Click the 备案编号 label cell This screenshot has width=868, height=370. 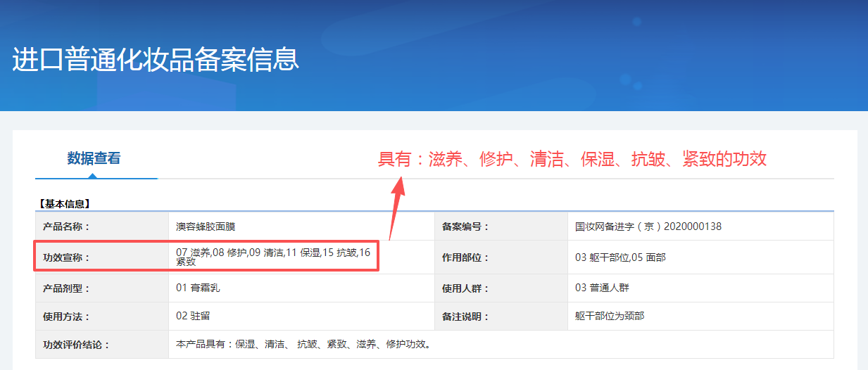(501, 227)
